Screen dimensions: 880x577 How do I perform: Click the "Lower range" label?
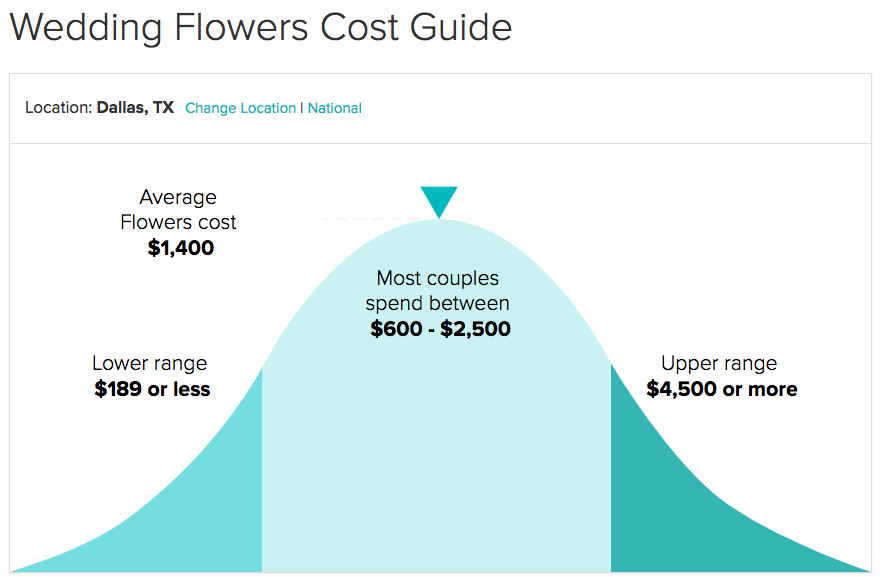149,363
